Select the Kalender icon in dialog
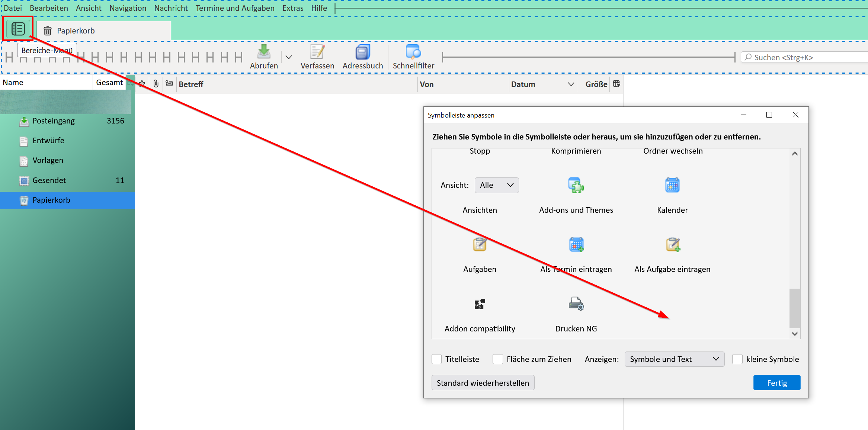The width and height of the screenshot is (868, 430). (672, 185)
